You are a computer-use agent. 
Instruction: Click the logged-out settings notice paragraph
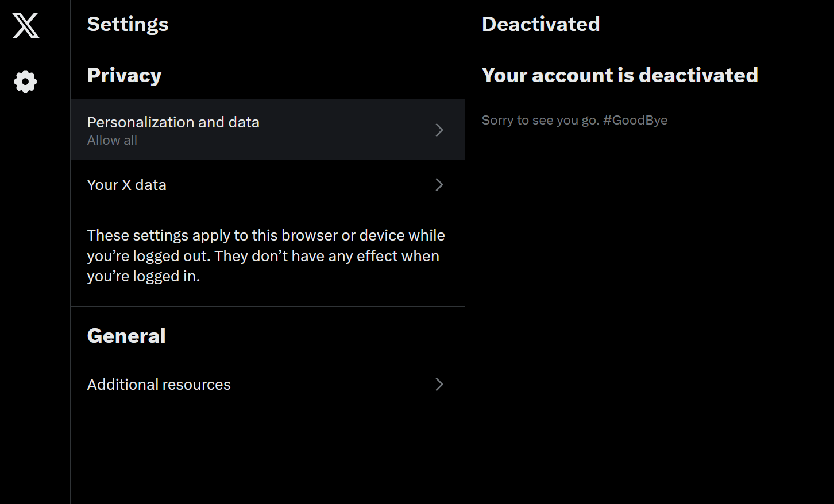point(265,256)
